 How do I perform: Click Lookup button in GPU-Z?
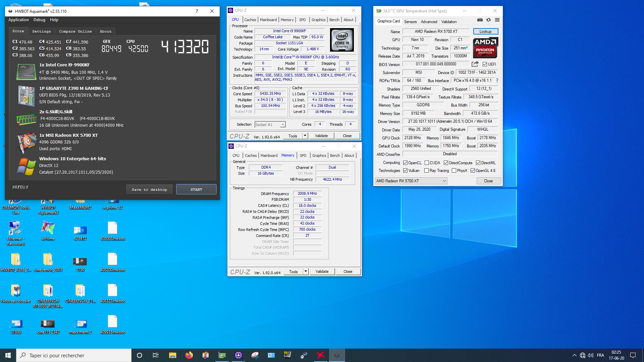(485, 32)
